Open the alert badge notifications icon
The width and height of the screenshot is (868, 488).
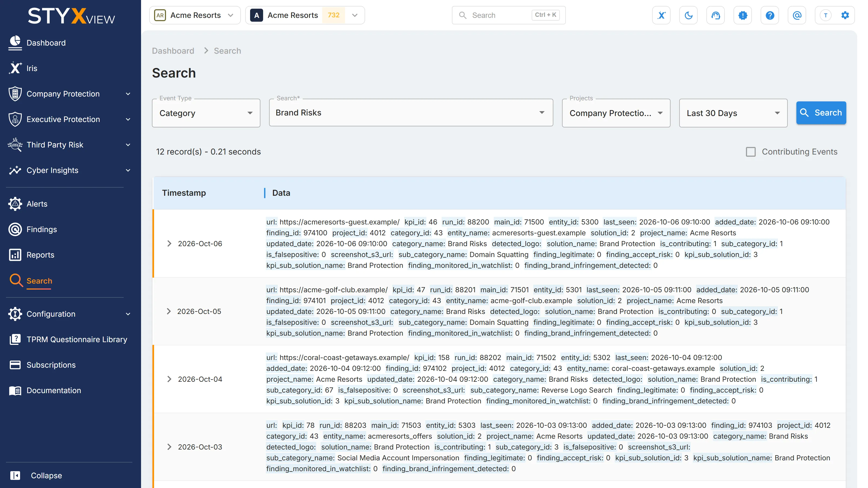coord(743,15)
